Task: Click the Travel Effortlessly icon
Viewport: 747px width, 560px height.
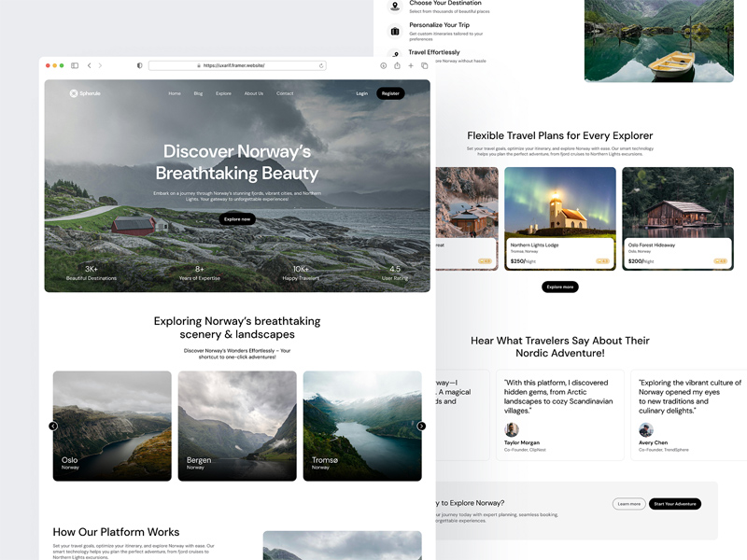Action: point(395,55)
